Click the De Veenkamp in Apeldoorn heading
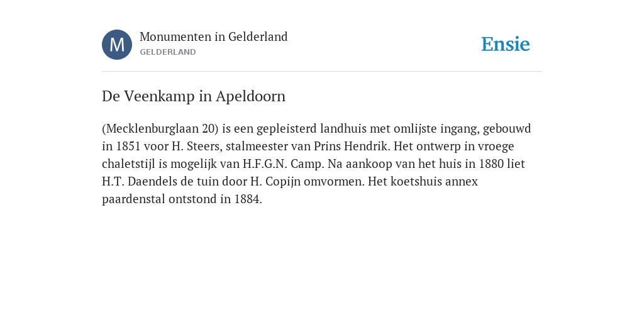The image size is (644, 322). (x=194, y=96)
